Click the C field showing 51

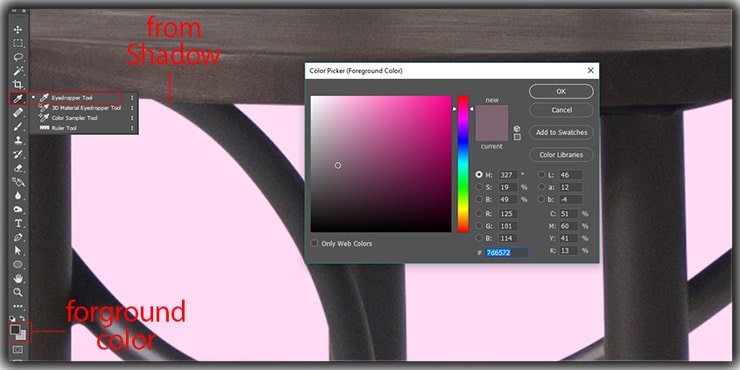[x=569, y=214]
